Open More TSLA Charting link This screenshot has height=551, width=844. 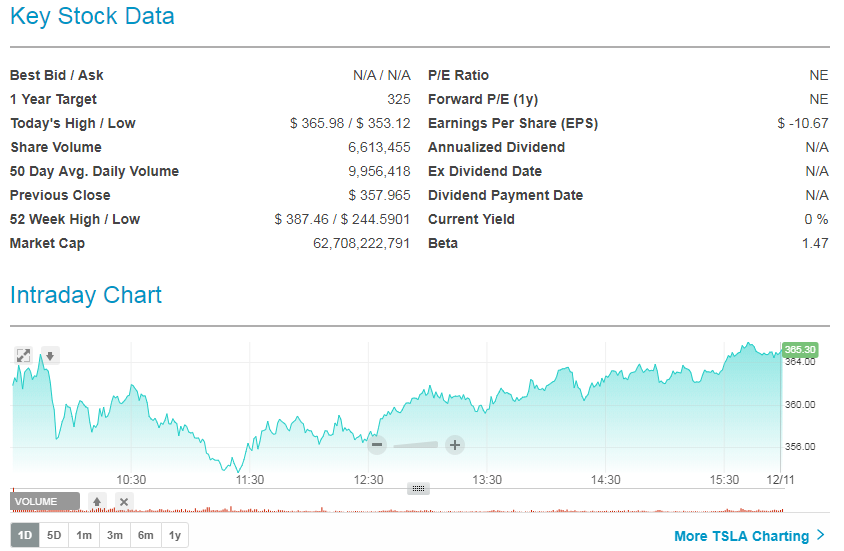coord(741,536)
